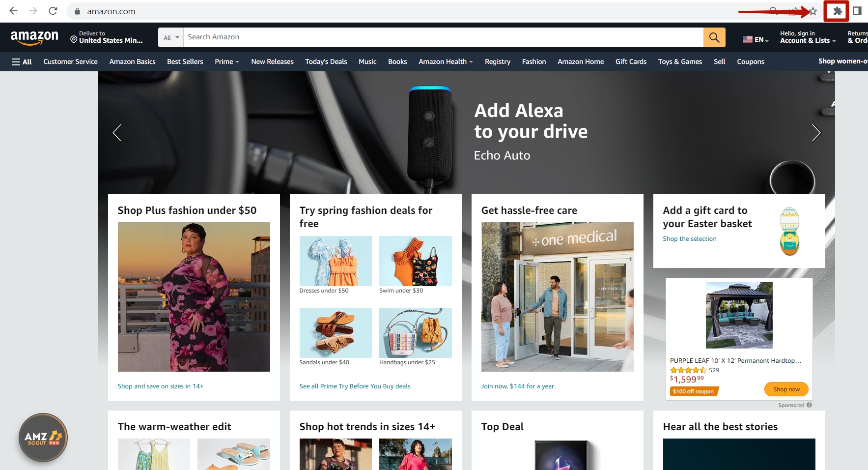Click the star rating of PURPLE LEAF hardtop
868x470 pixels.
click(x=688, y=370)
